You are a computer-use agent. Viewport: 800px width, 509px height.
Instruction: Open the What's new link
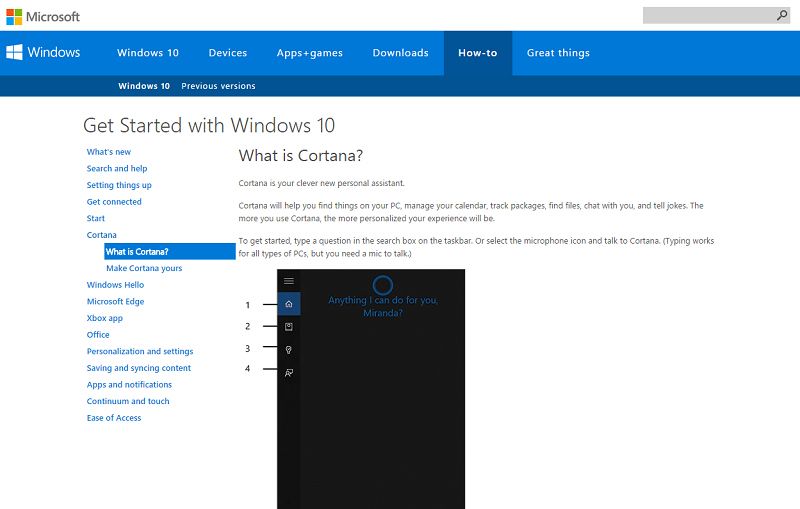(x=109, y=152)
